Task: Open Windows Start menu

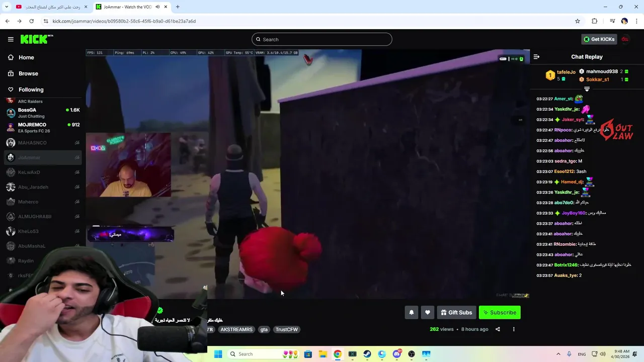Action: (218, 354)
